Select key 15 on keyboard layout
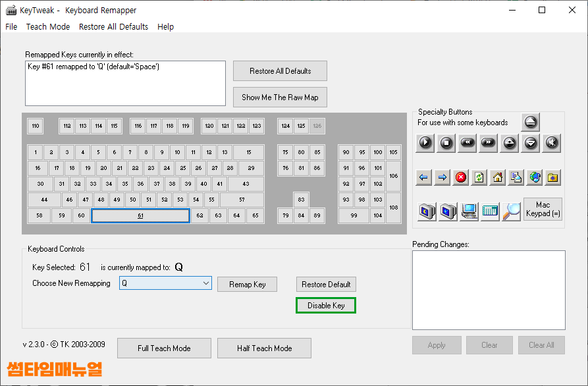The height and width of the screenshot is (386, 588). pos(249,152)
